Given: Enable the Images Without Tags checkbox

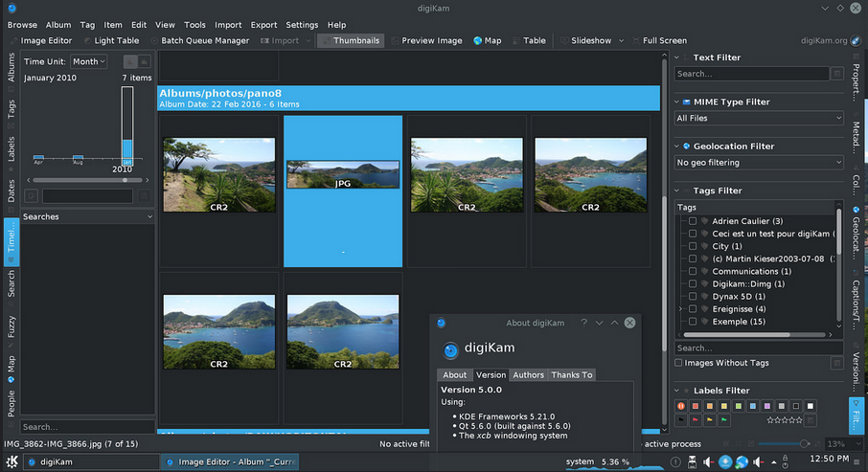Looking at the screenshot, I should [x=679, y=363].
